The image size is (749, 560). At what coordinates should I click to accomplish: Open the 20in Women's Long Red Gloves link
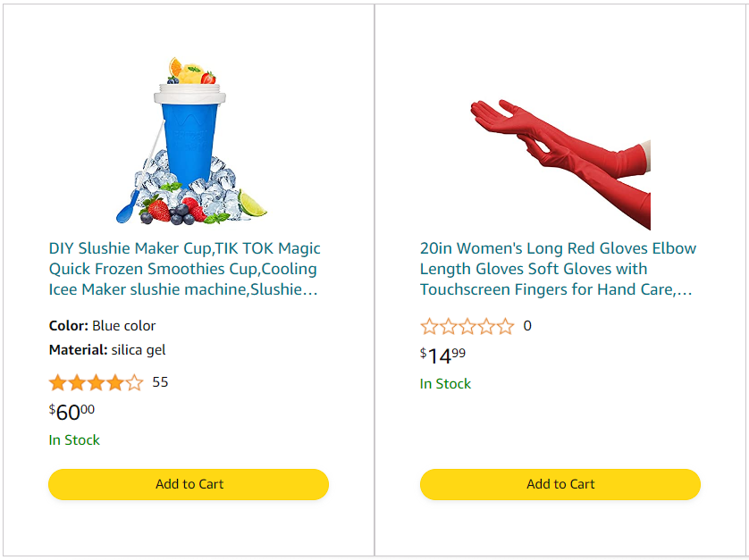coord(558,269)
